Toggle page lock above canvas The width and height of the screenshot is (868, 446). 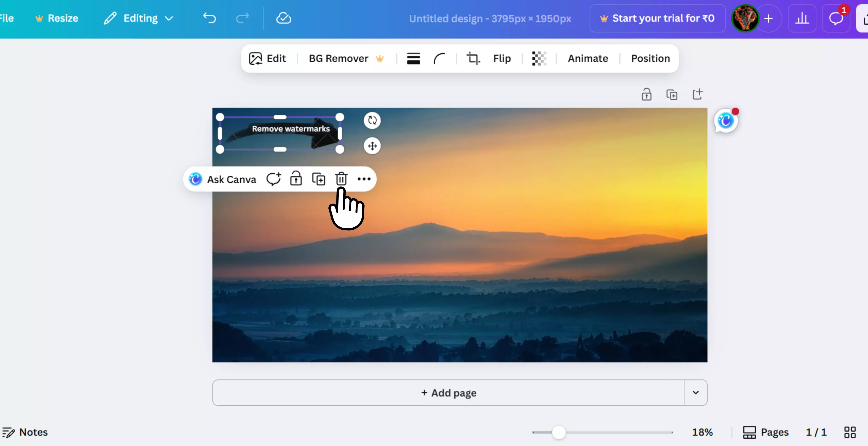click(646, 95)
